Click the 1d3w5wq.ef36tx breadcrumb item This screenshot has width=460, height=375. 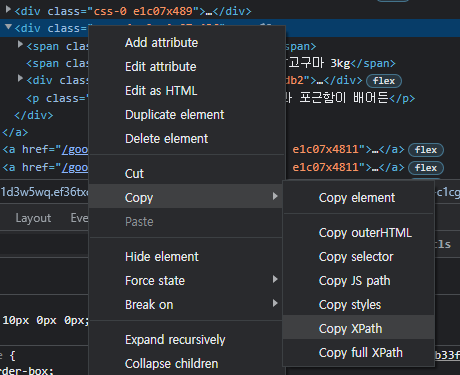(x=45, y=192)
